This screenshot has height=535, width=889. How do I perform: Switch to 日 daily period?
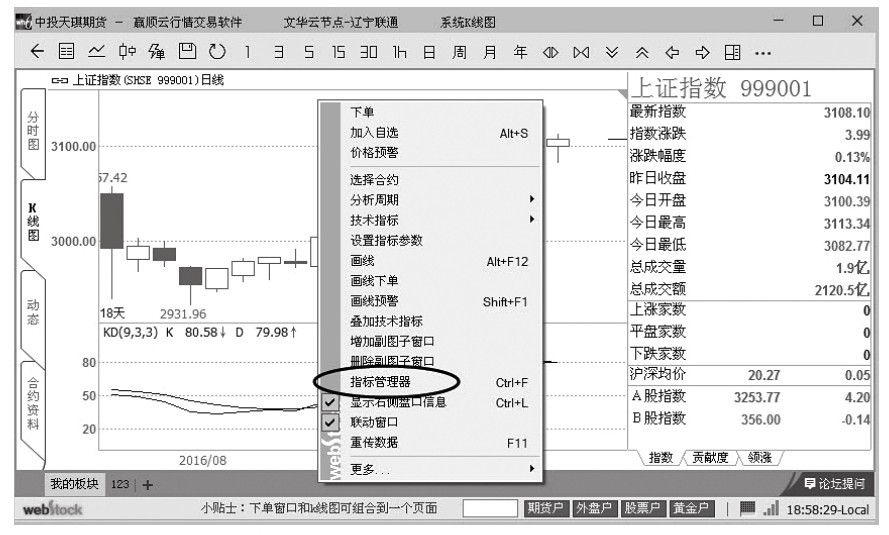click(429, 52)
